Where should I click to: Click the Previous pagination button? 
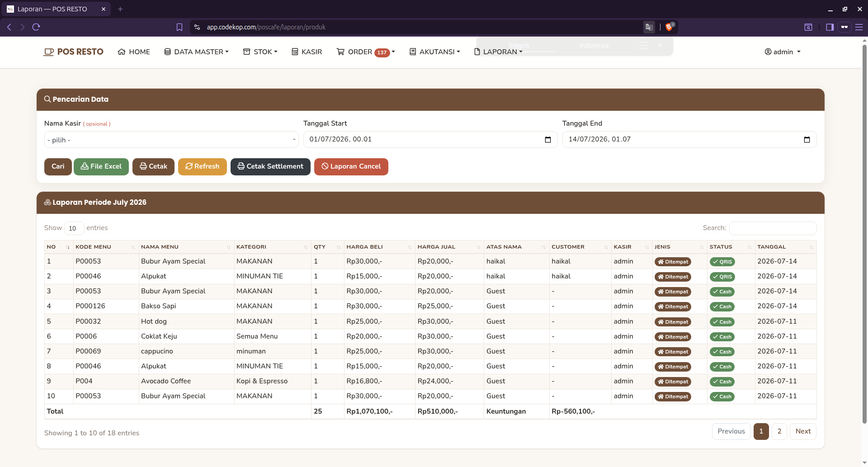pos(731,431)
